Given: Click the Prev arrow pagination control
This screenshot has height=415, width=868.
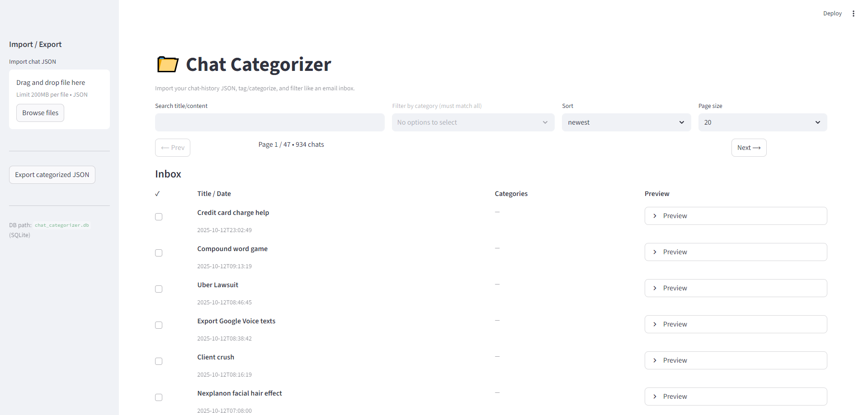Looking at the screenshot, I should pos(172,147).
